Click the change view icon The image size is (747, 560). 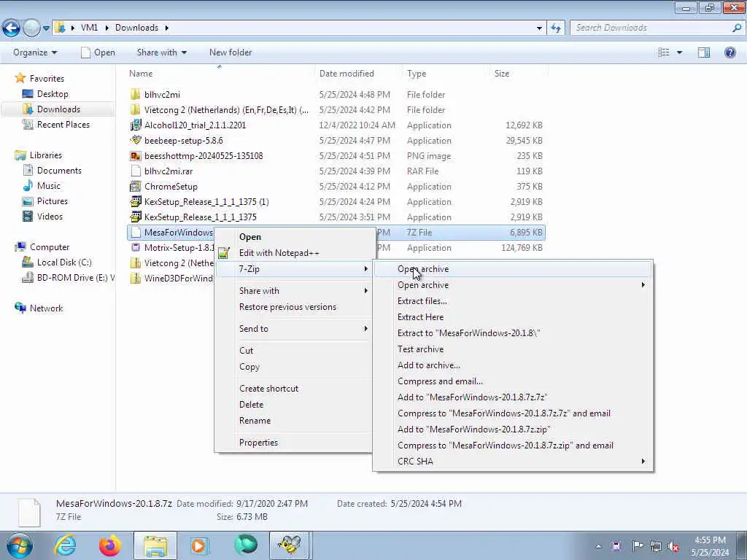pos(664,52)
